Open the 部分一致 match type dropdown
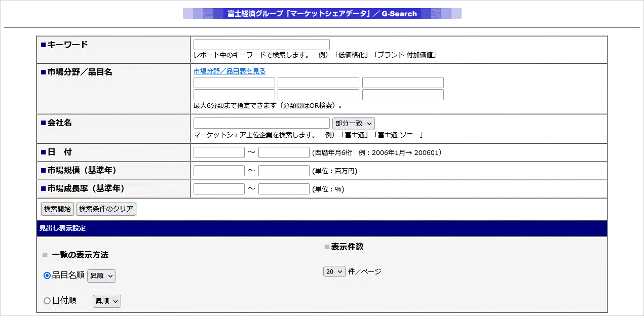 353,123
